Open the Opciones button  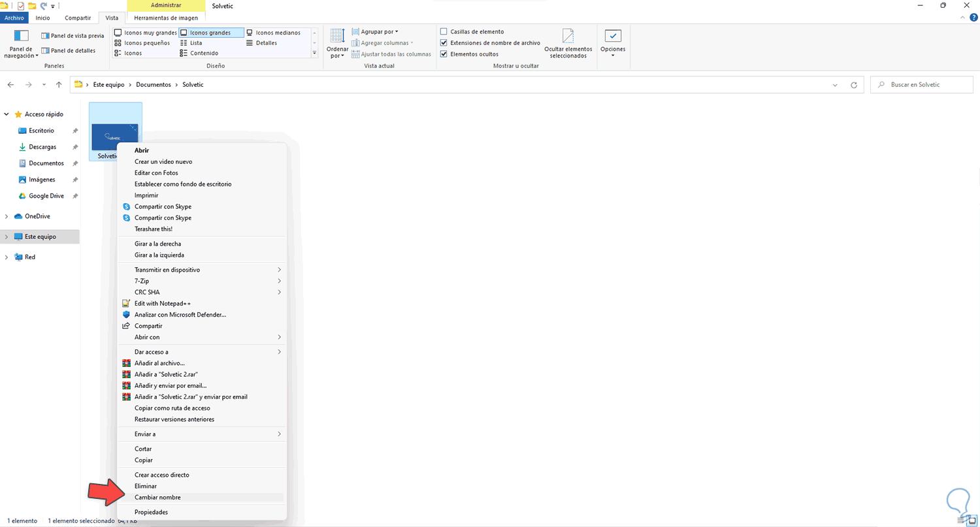click(613, 44)
